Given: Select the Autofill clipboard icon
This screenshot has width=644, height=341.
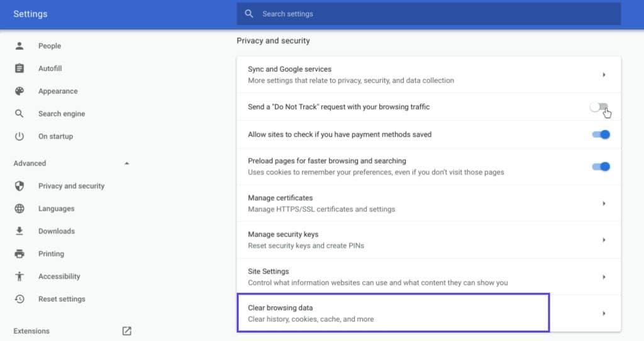Looking at the screenshot, I should (19, 69).
